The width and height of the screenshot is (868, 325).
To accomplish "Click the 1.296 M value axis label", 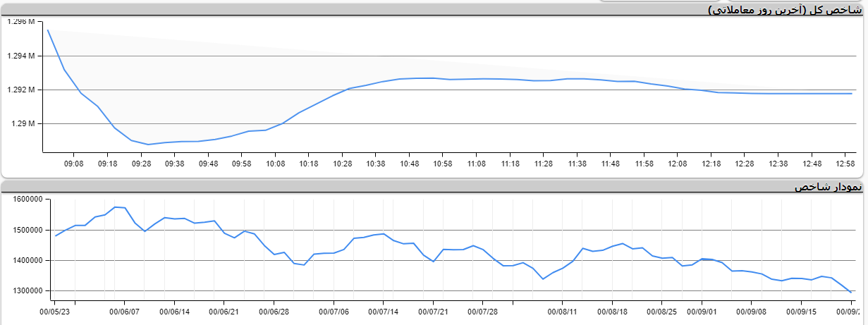I will click(x=21, y=22).
